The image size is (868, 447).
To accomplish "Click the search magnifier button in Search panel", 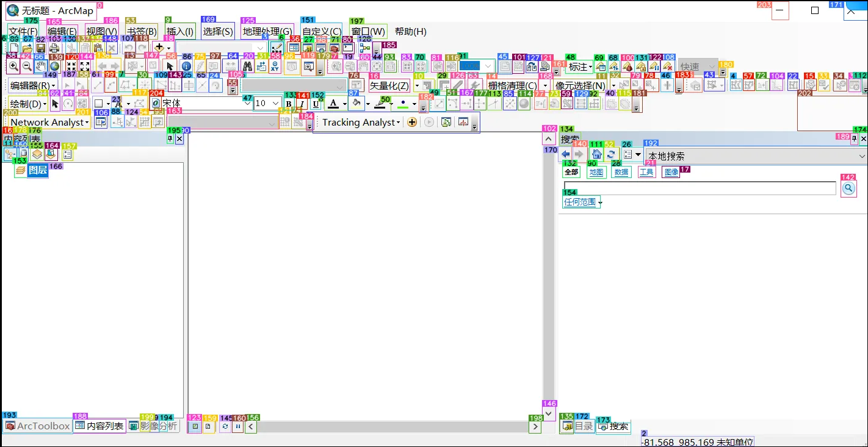I will click(848, 189).
